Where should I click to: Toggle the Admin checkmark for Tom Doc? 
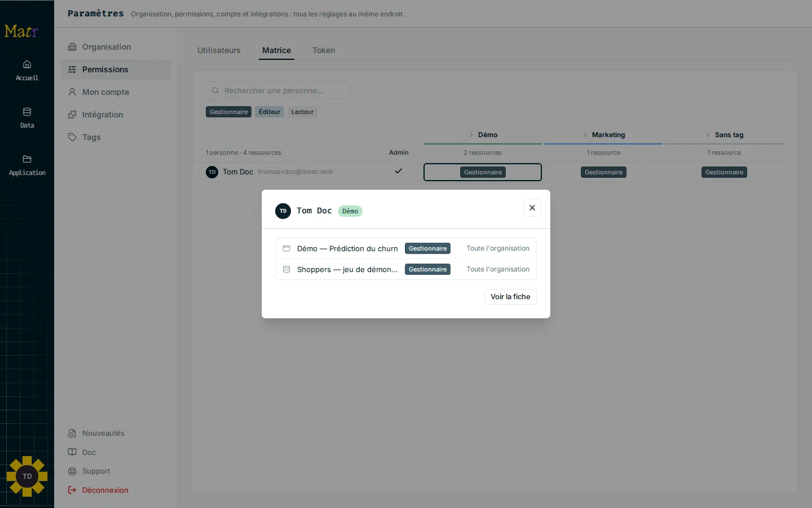[399, 171]
